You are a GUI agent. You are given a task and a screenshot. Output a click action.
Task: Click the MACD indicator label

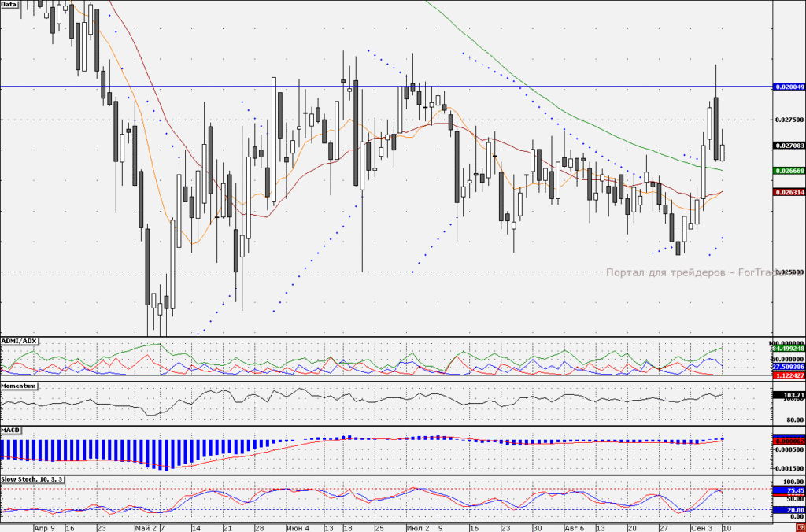click(10, 430)
